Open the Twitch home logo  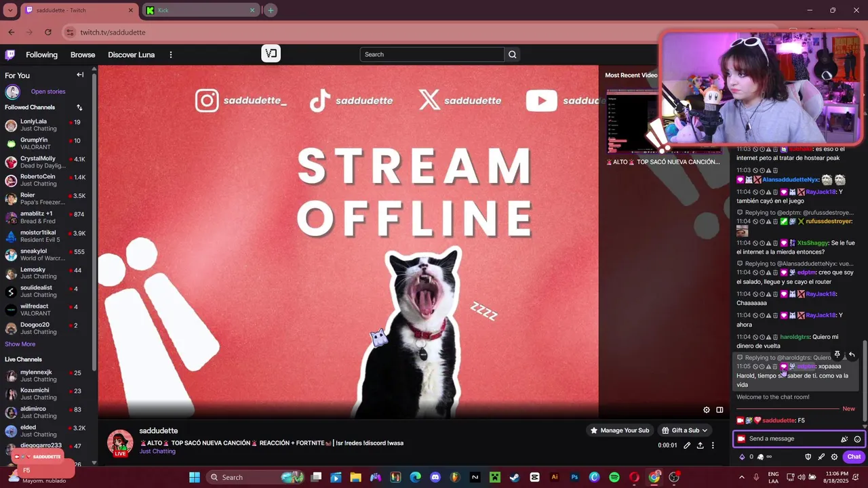10,55
